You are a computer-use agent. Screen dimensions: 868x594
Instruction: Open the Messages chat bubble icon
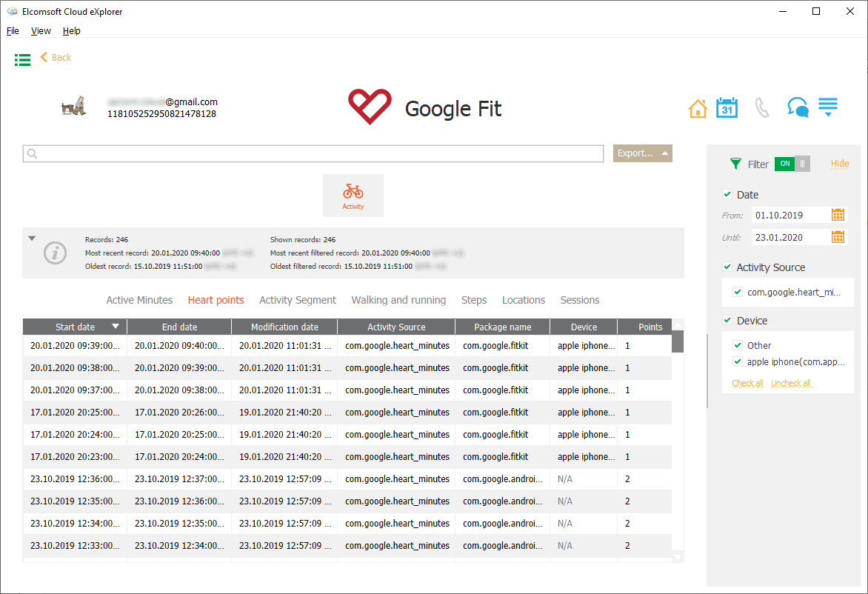coord(798,107)
